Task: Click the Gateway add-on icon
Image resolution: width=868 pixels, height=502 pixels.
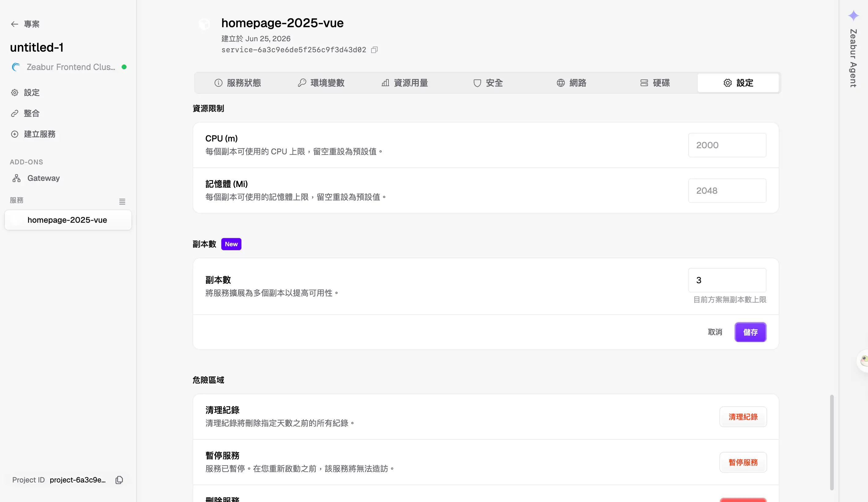Action: (x=17, y=178)
